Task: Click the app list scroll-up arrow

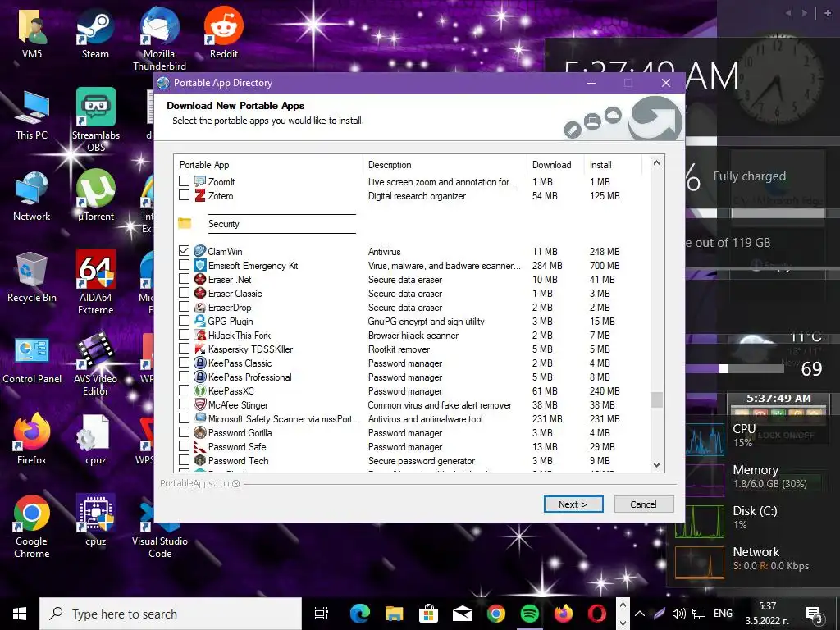Action: click(x=657, y=163)
